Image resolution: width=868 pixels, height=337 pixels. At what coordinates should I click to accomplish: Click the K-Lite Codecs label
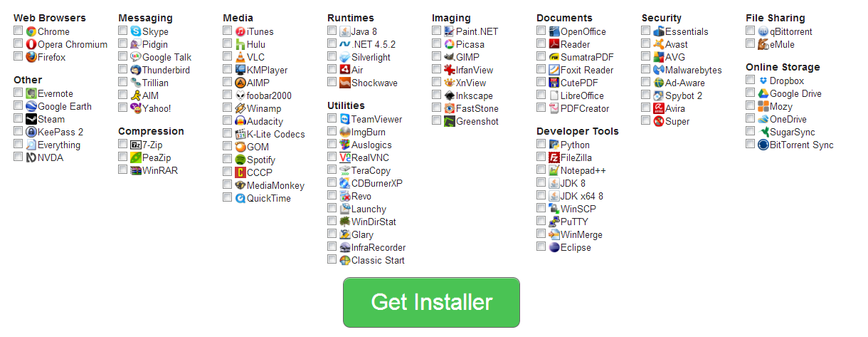tap(276, 134)
